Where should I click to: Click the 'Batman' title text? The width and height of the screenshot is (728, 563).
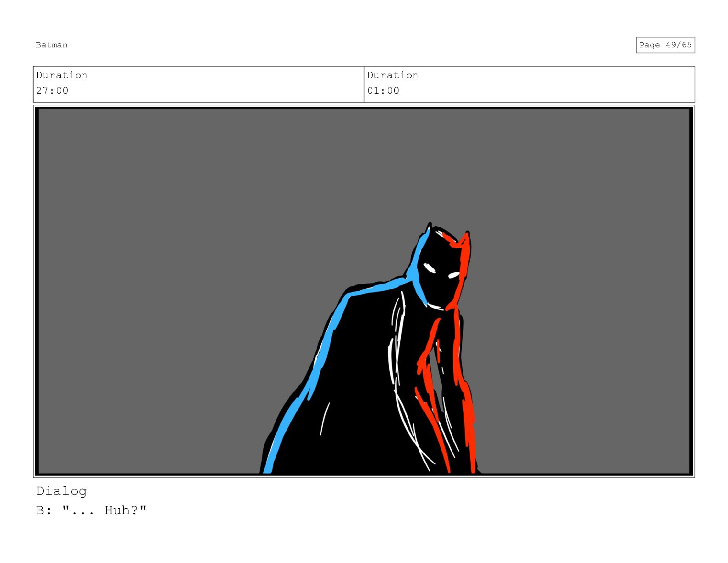tap(51, 45)
